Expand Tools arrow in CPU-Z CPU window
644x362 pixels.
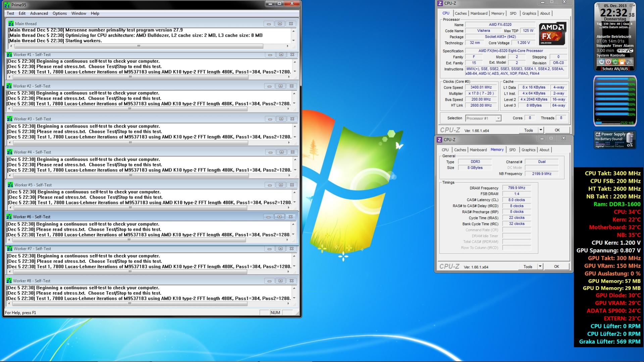(540, 130)
